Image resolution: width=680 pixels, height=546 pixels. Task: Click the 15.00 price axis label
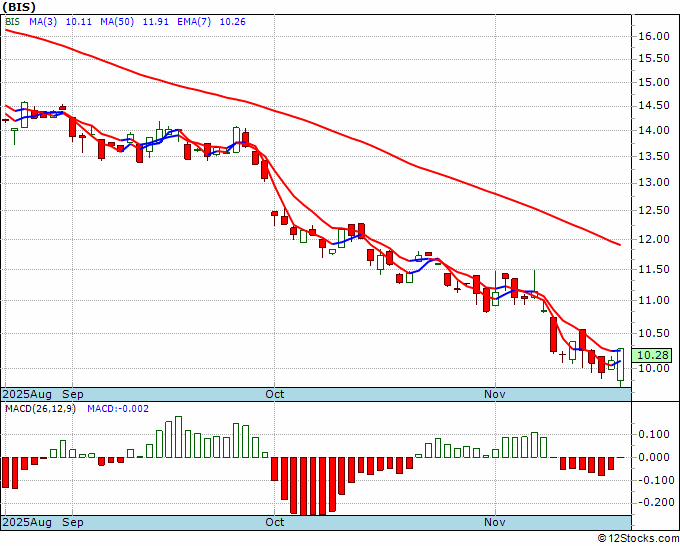pyautogui.click(x=654, y=82)
